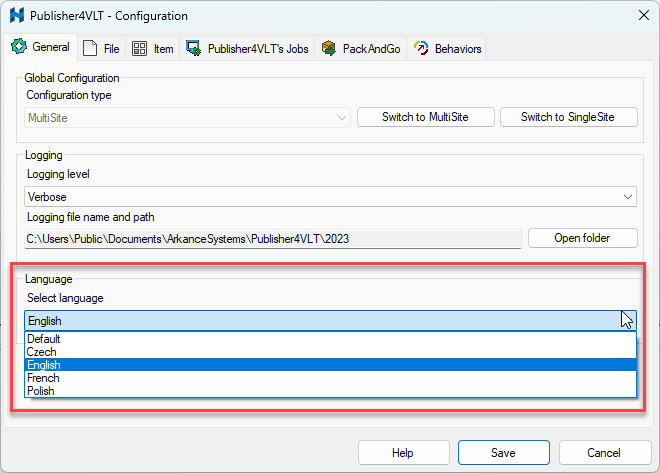
Task: Open the Configuration type dropdown
Action: (x=187, y=117)
